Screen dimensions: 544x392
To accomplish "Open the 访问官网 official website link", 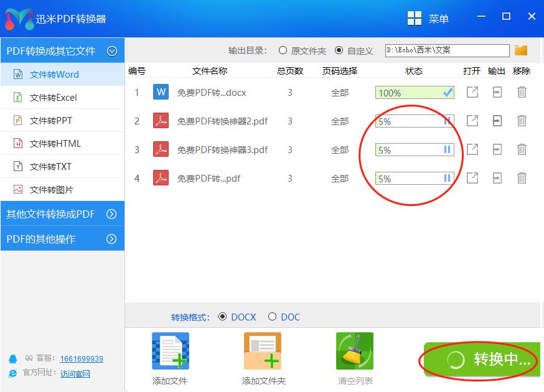I will click(x=75, y=373).
